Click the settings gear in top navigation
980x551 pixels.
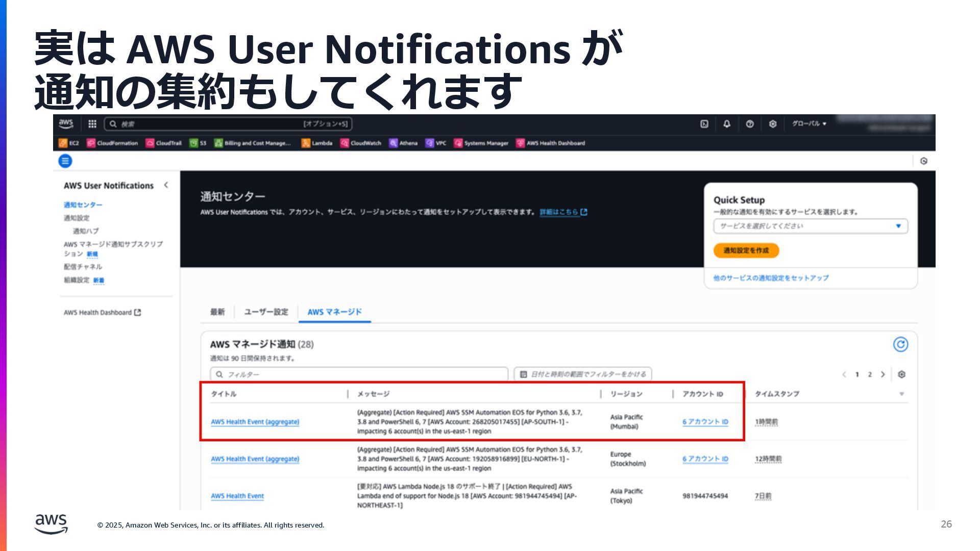point(772,124)
